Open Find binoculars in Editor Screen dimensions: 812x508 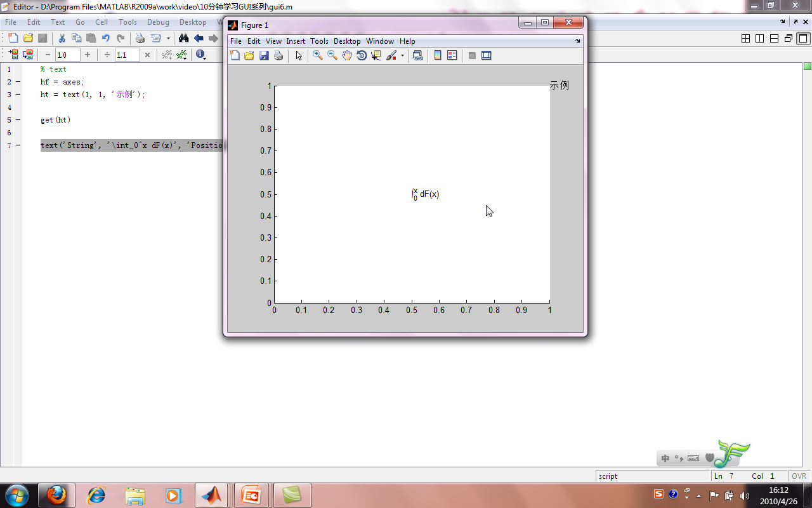(183, 39)
